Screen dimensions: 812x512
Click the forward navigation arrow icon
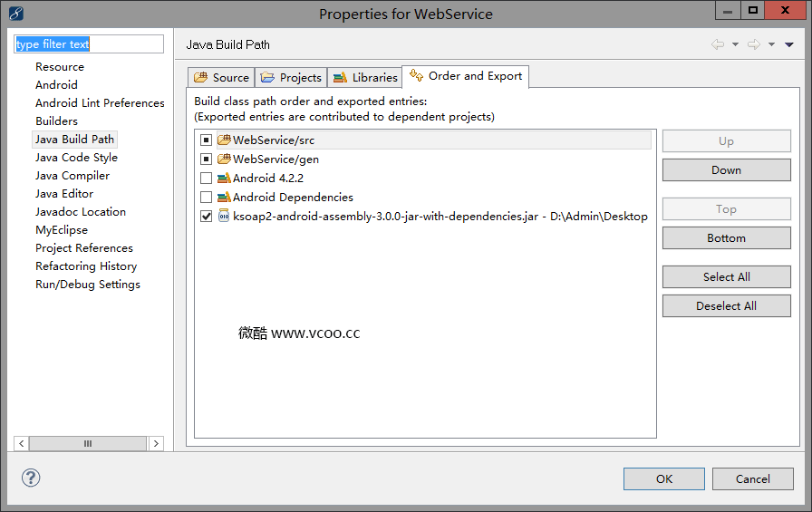point(753,44)
